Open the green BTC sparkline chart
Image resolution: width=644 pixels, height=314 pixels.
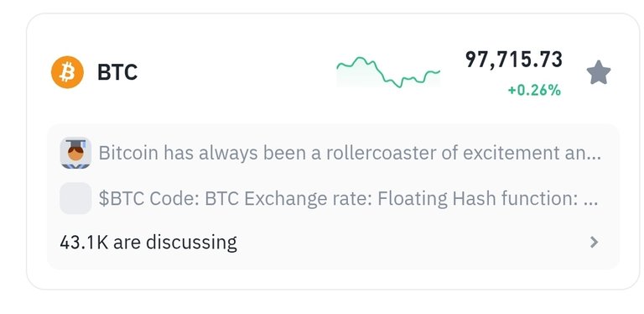(x=388, y=72)
